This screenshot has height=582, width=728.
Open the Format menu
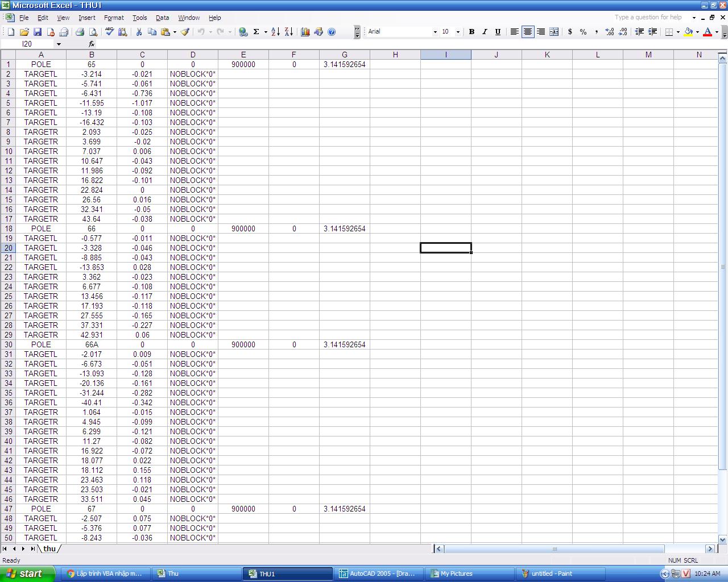114,18
